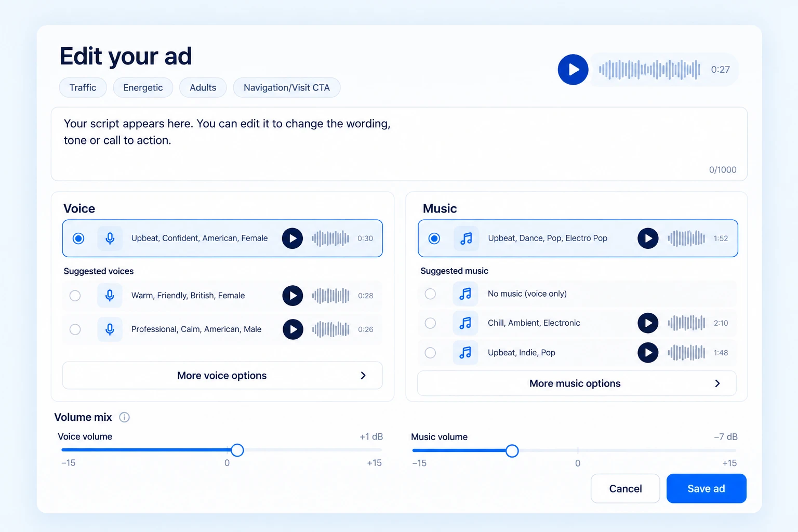Click the Music volume slider handle

pyautogui.click(x=512, y=451)
